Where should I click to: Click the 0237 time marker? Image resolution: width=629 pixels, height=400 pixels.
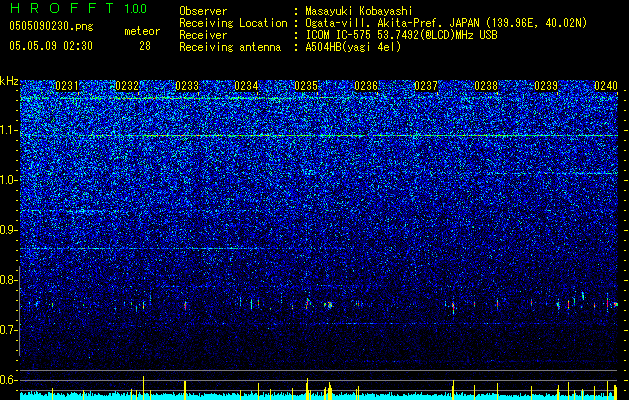(426, 86)
